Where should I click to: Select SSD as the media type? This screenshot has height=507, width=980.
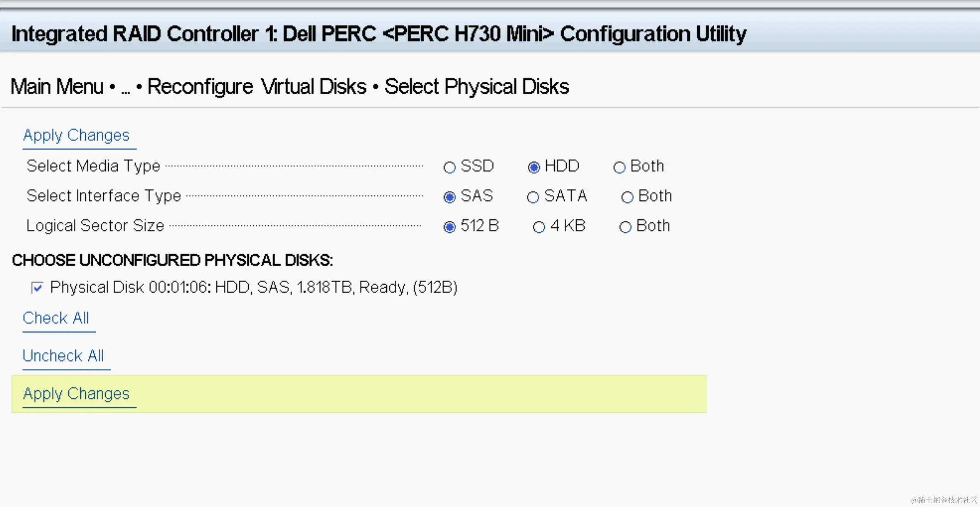pos(449,167)
